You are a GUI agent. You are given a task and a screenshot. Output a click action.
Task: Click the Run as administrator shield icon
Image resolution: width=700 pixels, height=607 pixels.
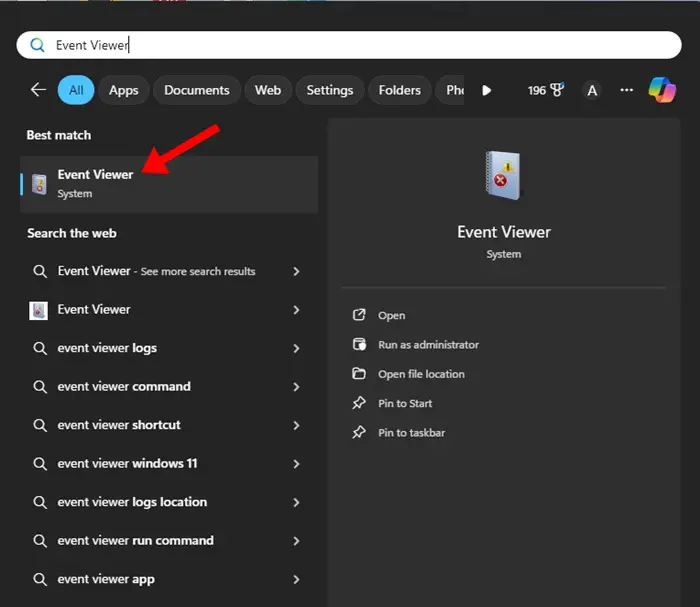coord(359,345)
